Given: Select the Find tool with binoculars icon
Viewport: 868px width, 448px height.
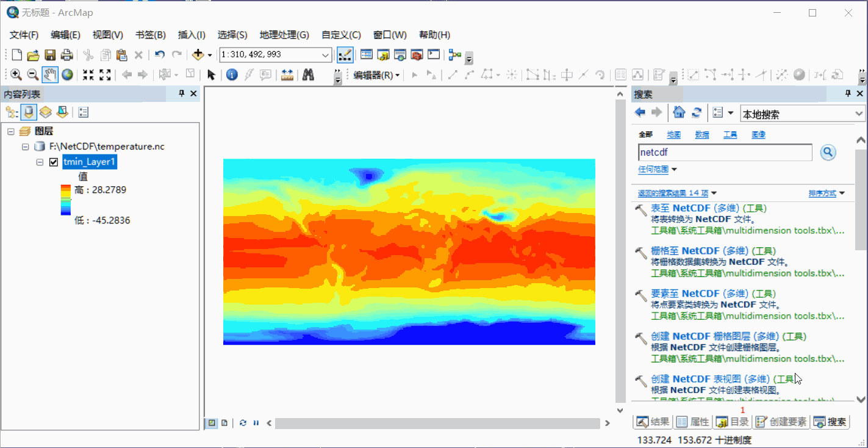Looking at the screenshot, I should (309, 74).
